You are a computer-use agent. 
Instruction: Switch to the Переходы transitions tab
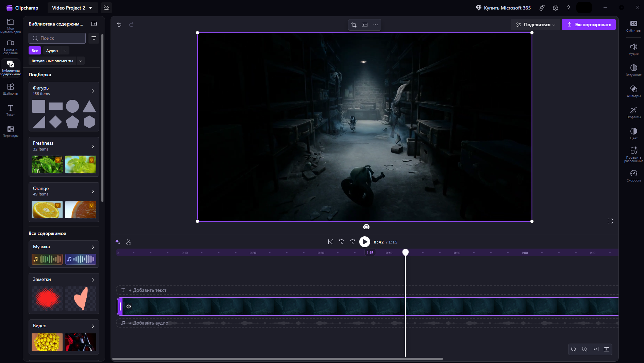pos(11,131)
